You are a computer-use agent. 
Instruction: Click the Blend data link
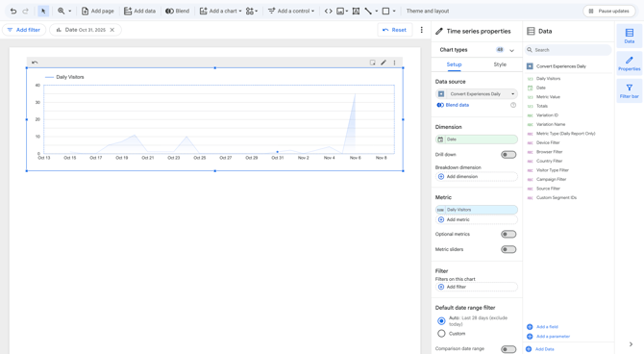click(x=458, y=105)
